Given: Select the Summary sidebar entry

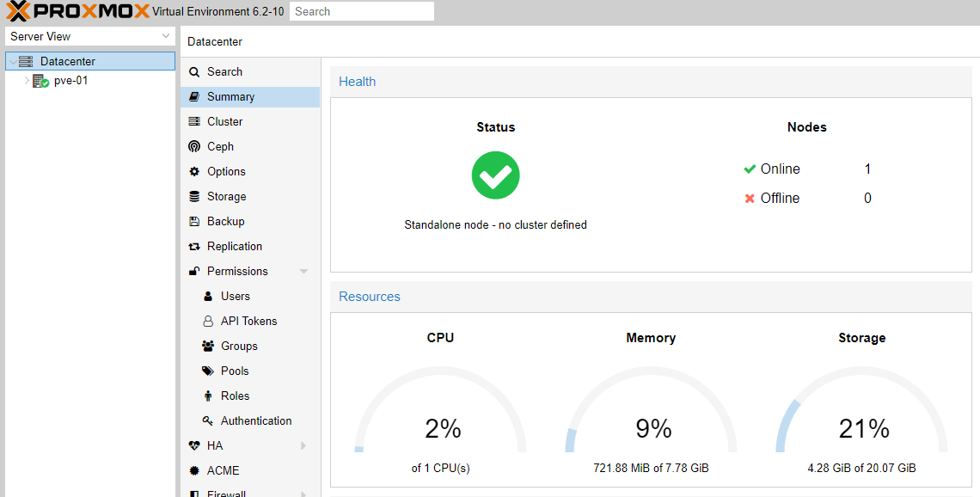Looking at the screenshot, I should (232, 96).
